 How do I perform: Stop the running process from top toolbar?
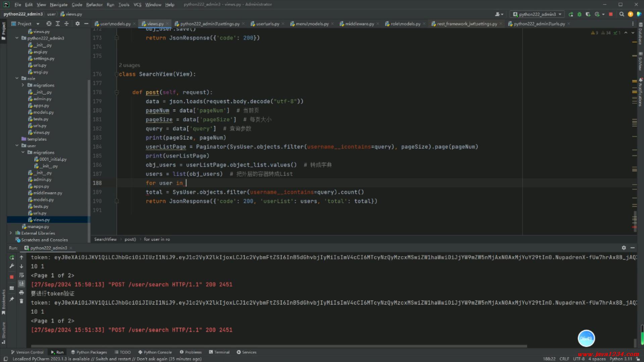[x=611, y=14]
